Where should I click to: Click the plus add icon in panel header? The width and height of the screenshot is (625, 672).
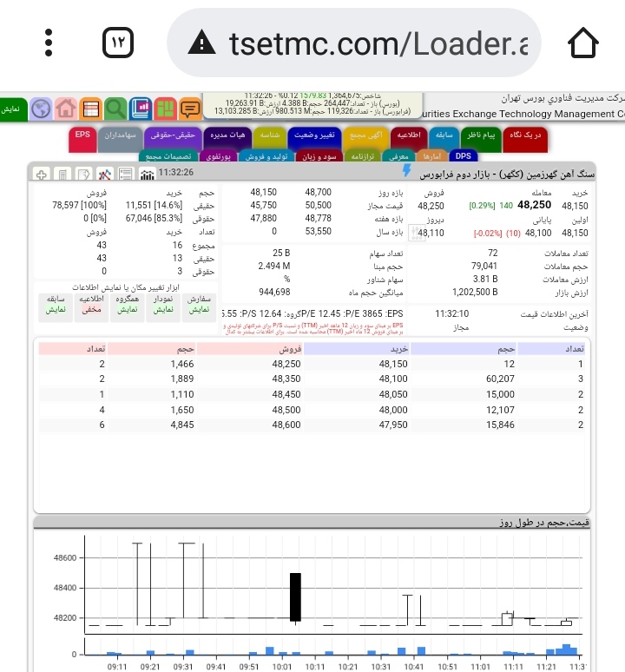click(42, 174)
